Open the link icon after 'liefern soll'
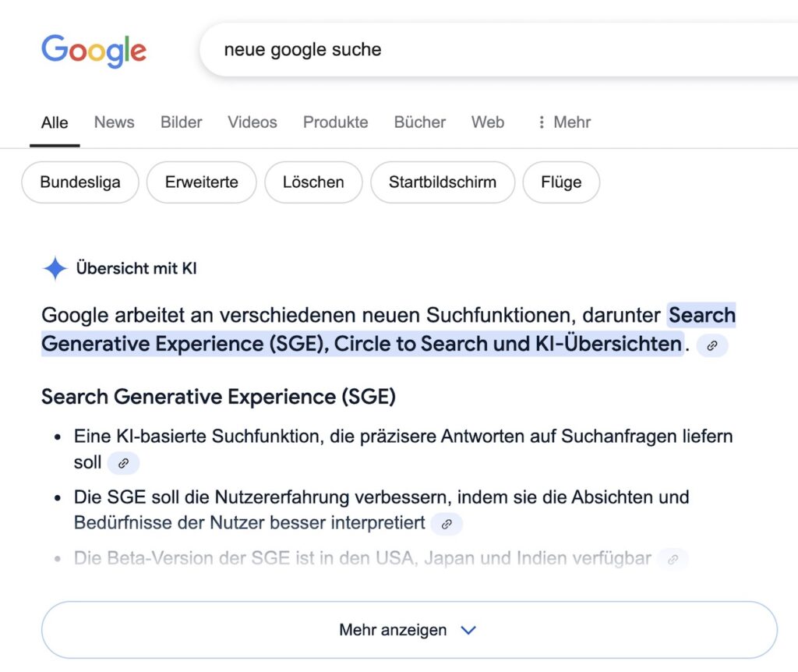Screen dimensions: 798x672 click(x=123, y=463)
